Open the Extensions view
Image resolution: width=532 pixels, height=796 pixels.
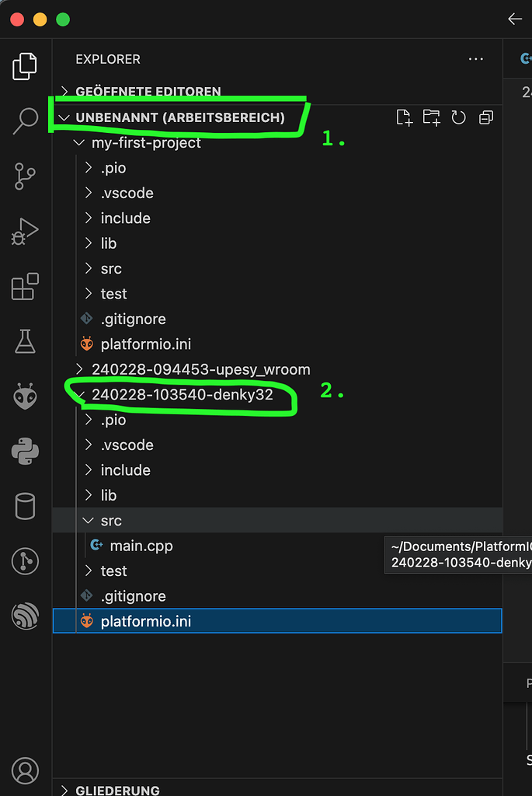(x=25, y=286)
